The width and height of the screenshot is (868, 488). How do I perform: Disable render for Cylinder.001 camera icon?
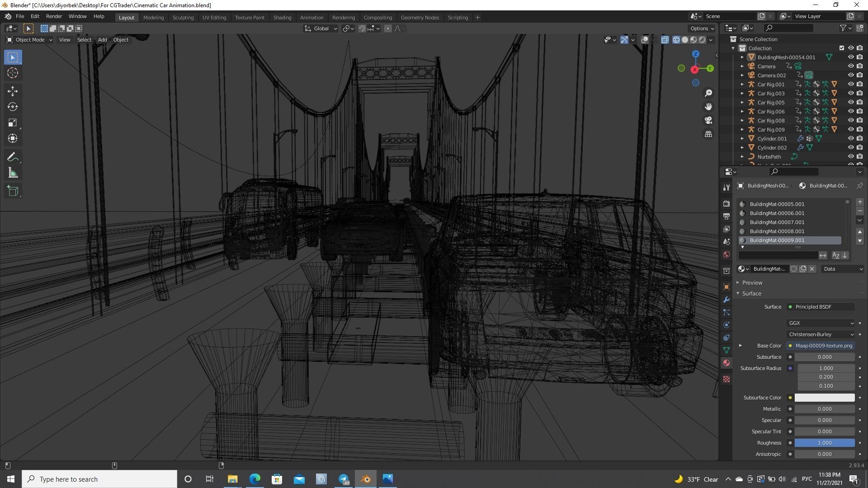[x=859, y=138]
